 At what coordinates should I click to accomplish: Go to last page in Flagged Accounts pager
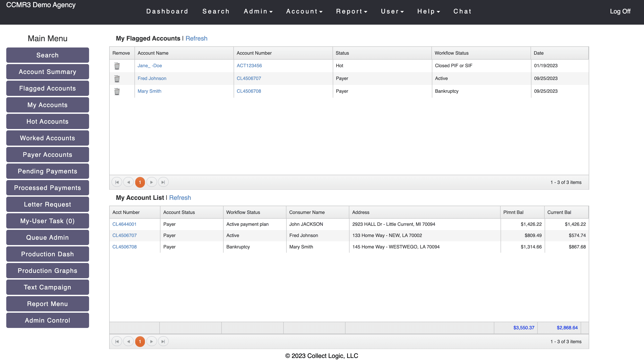pyautogui.click(x=163, y=182)
